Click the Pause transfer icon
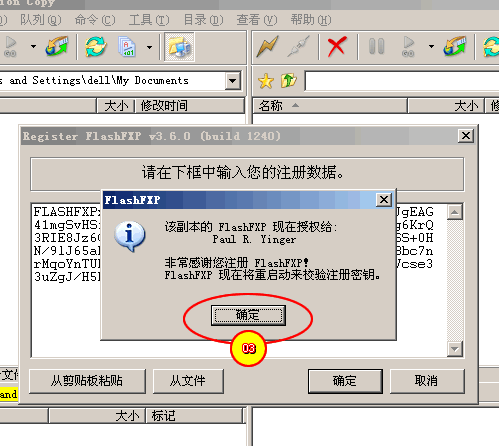 click(x=377, y=47)
